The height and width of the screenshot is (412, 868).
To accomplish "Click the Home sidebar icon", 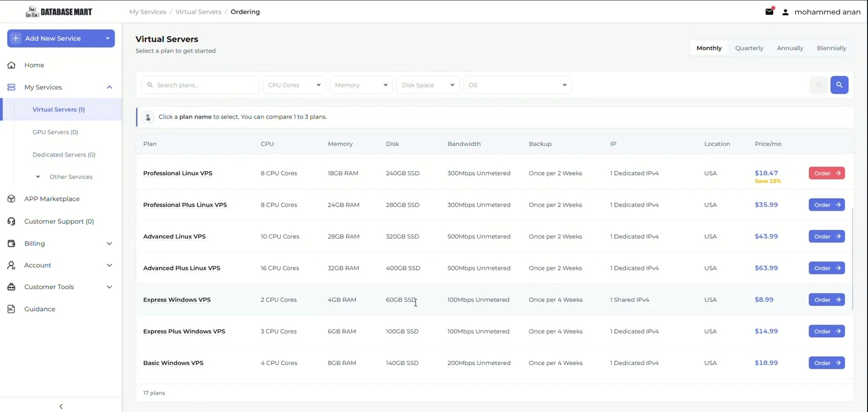I will point(11,65).
